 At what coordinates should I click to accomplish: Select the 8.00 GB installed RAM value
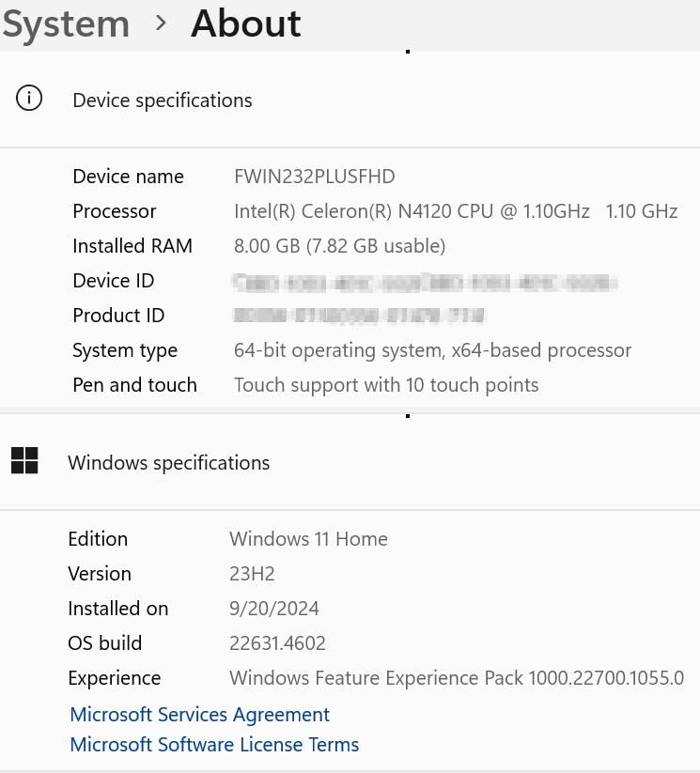[339, 245]
